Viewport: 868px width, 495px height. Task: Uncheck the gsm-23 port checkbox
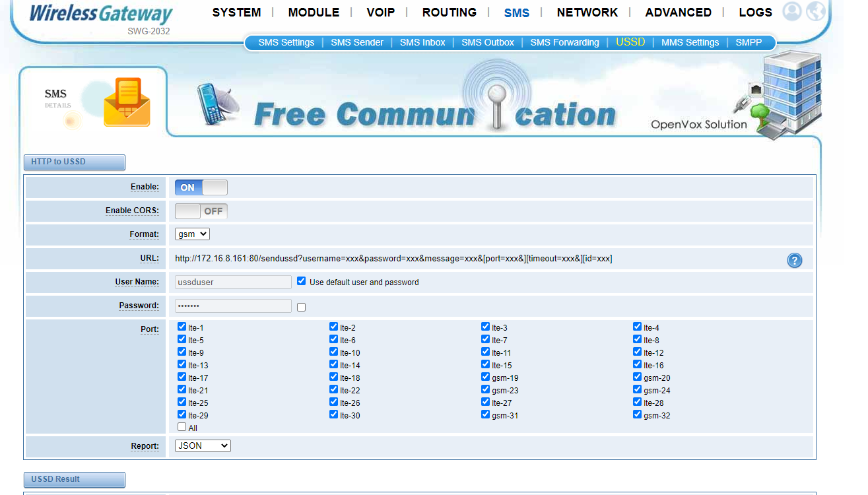point(486,389)
